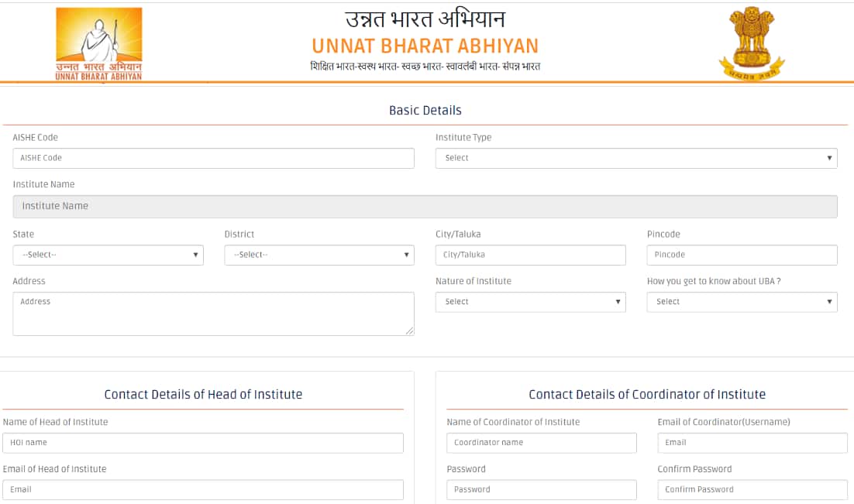Click Contact Details of Head of Institute heading

tap(203, 395)
